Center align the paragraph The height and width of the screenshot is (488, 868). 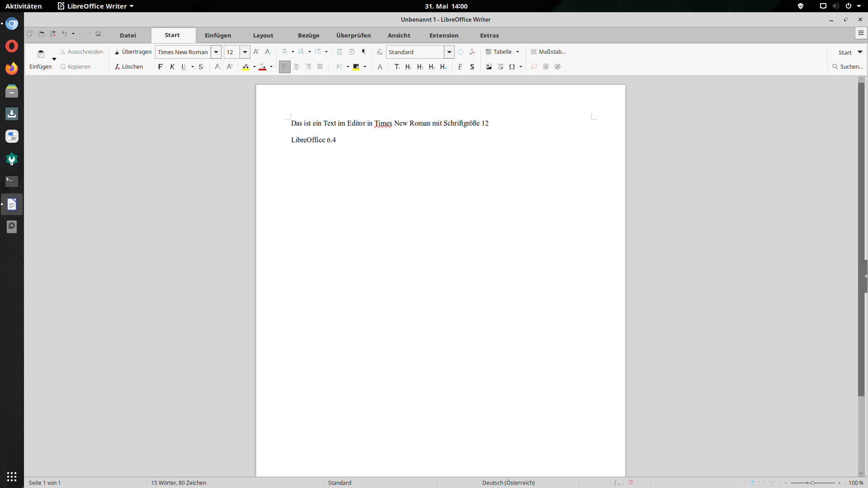(296, 67)
